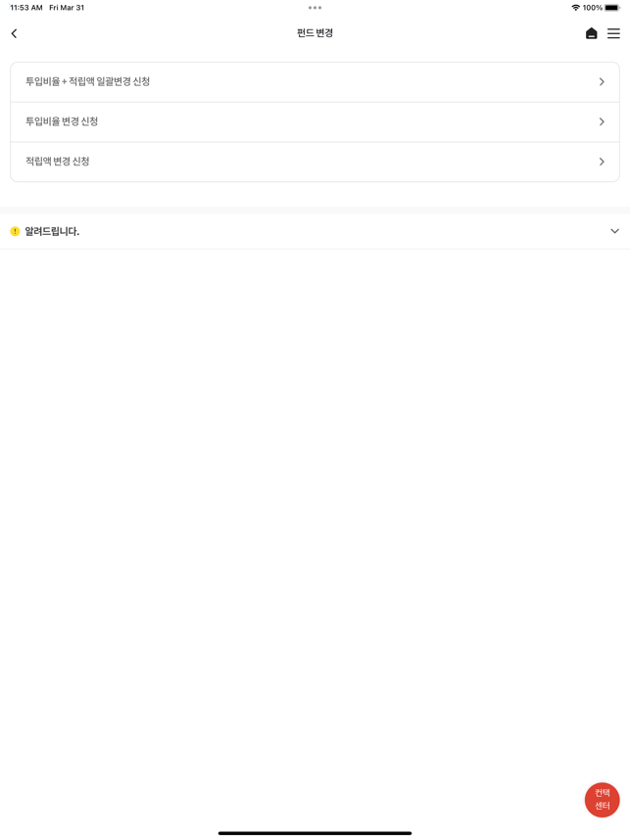This screenshot has height=840, width=630.
Task: Click the 알려드립니다. notice label
Action: click(x=52, y=232)
